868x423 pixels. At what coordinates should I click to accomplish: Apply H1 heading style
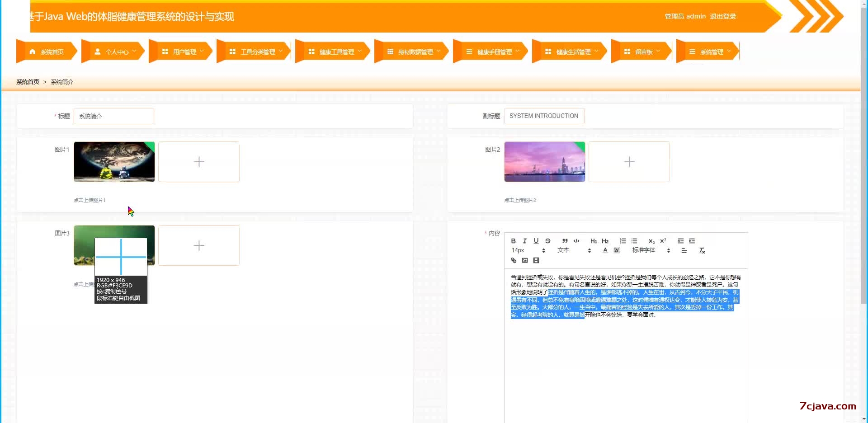(x=594, y=241)
